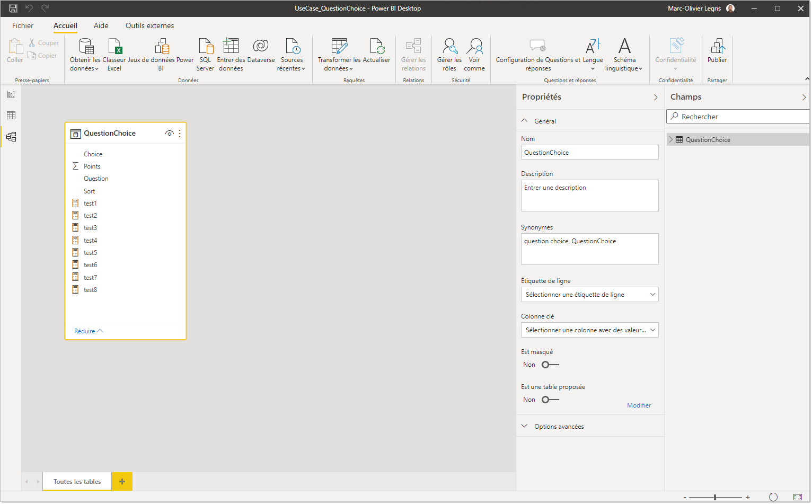Toggle the Est une table proposée switch

click(x=551, y=400)
